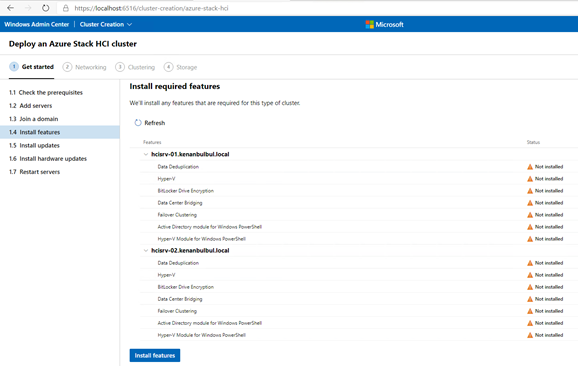Select hcisrv-01 Data Center Bridging name

tap(180, 203)
